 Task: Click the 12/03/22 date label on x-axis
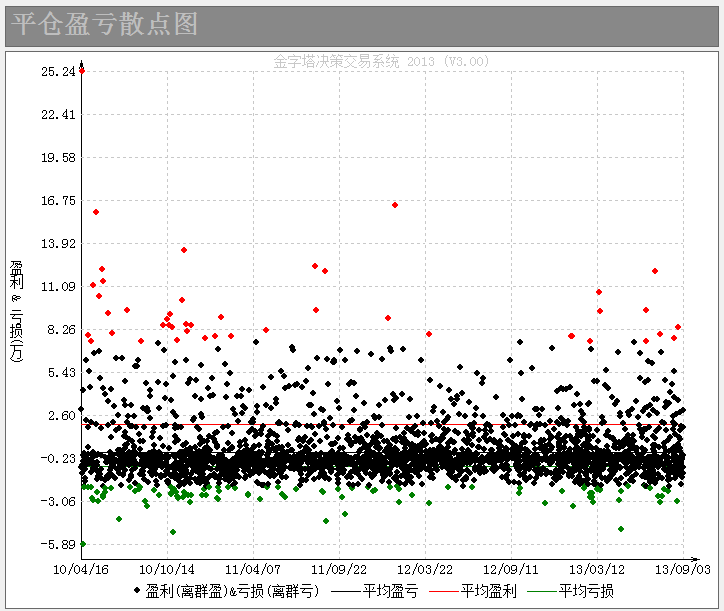pyautogui.click(x=425, y=567)
